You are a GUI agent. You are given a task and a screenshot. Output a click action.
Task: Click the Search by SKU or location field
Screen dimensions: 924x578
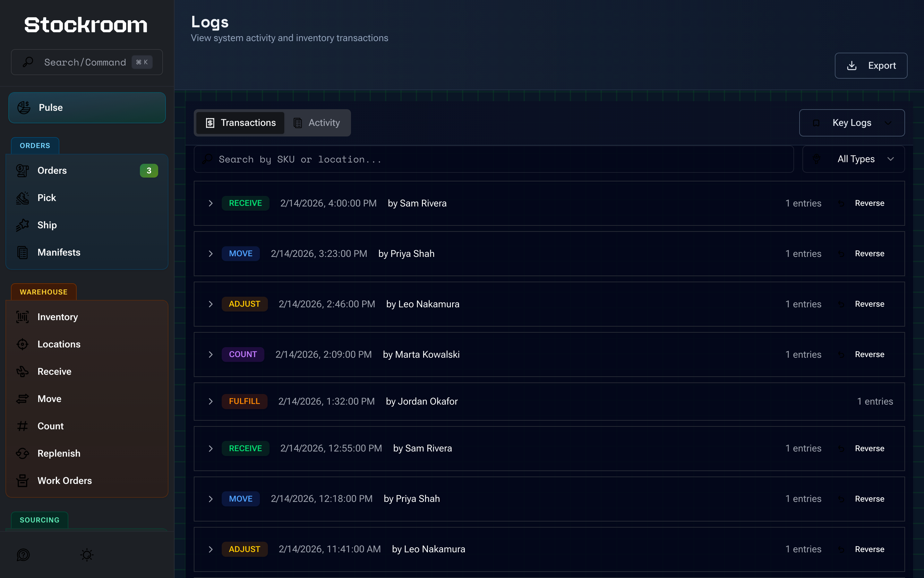click(494, 159)
